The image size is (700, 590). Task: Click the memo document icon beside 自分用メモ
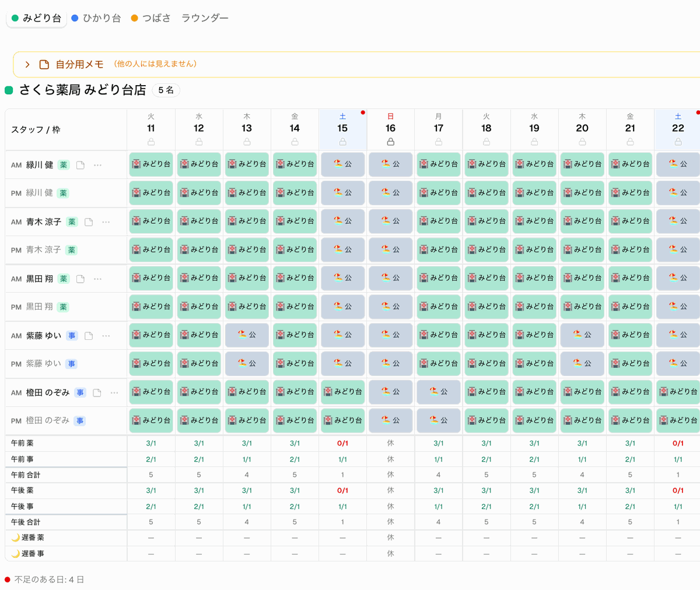44,64
